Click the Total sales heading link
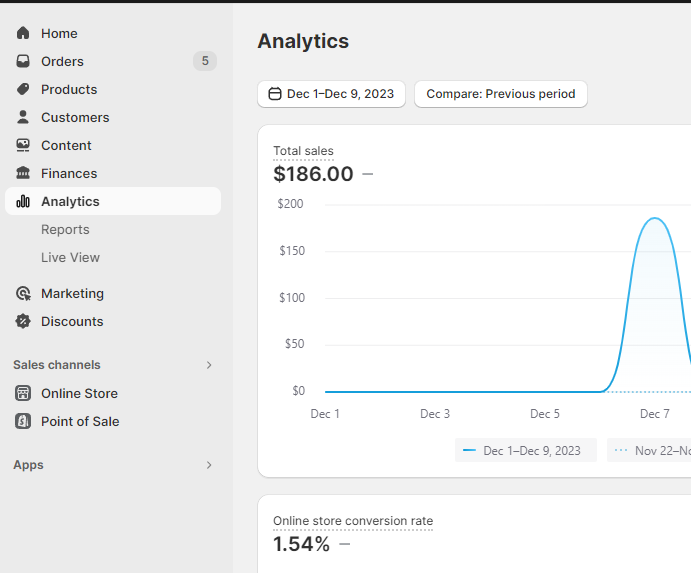The height and width of the screenshot is (573, 691). [x=303, y=151]
